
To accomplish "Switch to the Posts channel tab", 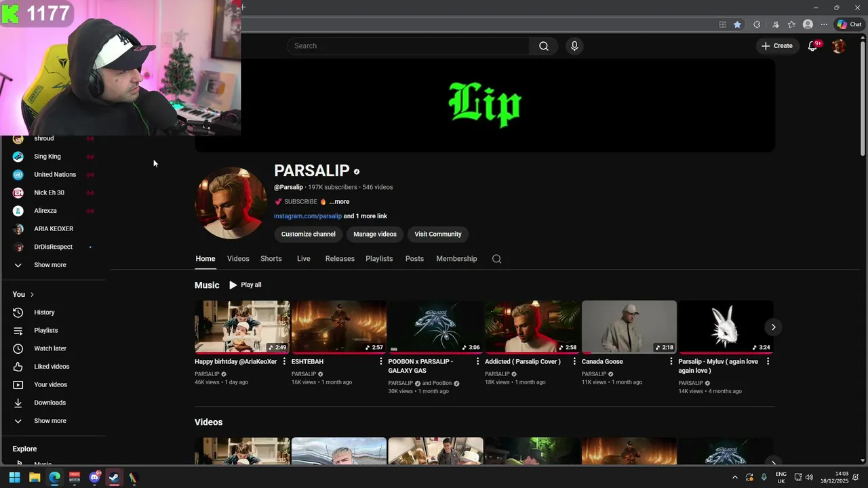I will (414, 259).
